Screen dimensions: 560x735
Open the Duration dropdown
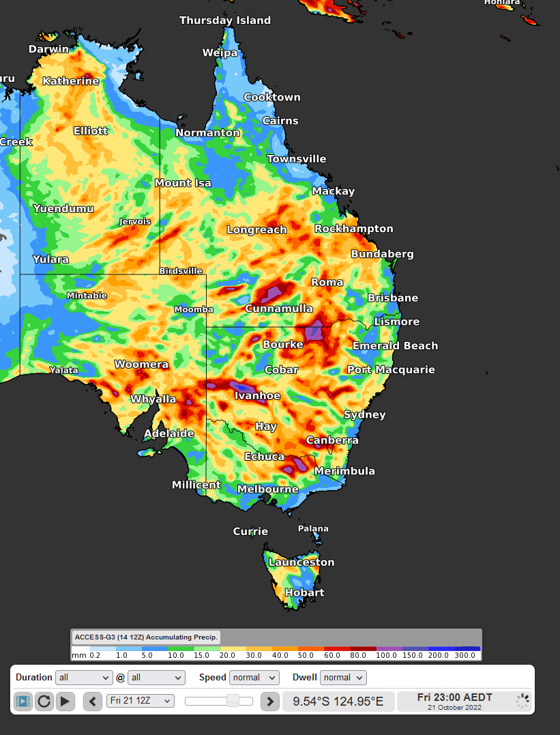pyautogui.click(x=84, y=677)
